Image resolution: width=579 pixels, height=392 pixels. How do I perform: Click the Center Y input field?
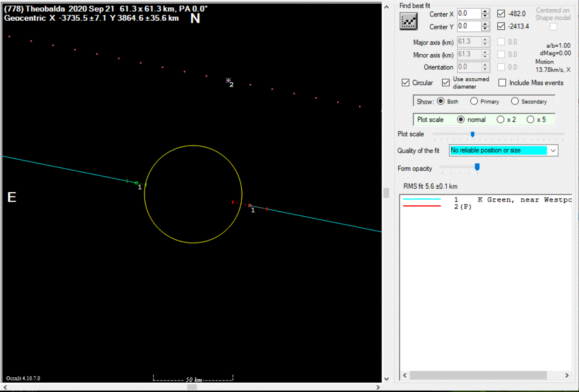pyautogui.click(x=469, y=26)
